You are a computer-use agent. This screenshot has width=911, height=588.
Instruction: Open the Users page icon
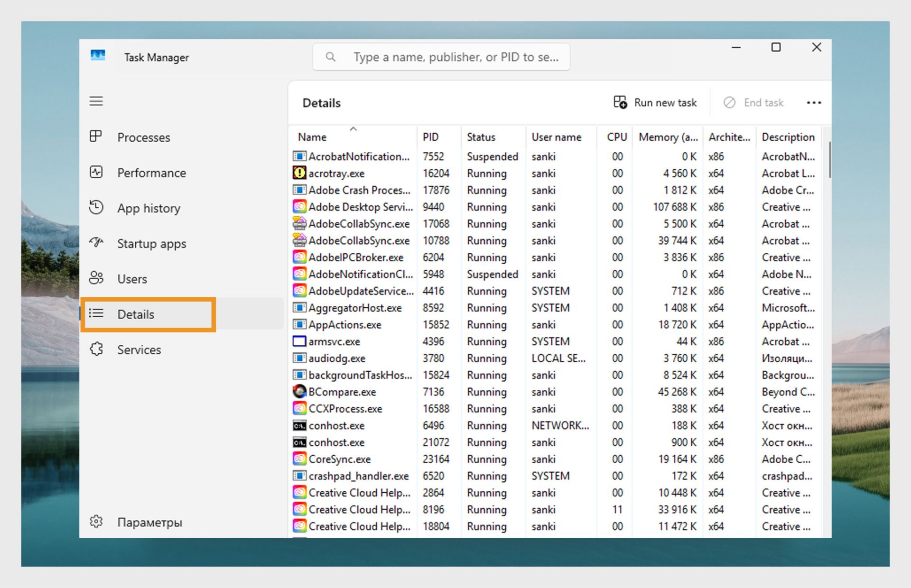click(x=96, y=278)
